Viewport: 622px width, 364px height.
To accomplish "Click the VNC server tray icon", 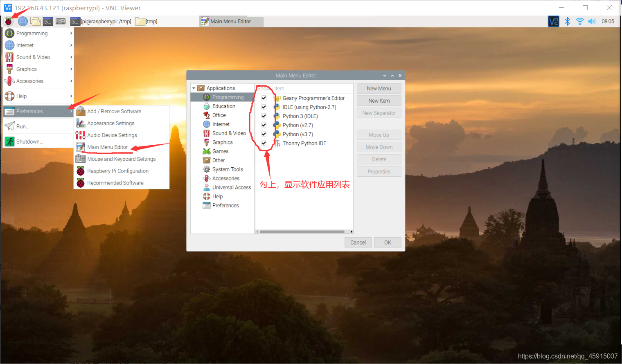I will click(x=553, y=21).
